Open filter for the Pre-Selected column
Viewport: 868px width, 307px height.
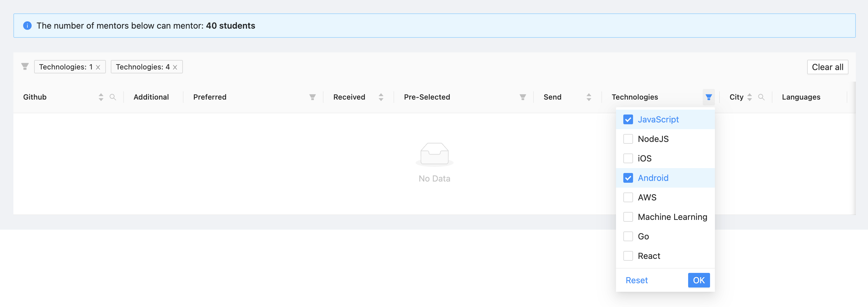(523, 97)
